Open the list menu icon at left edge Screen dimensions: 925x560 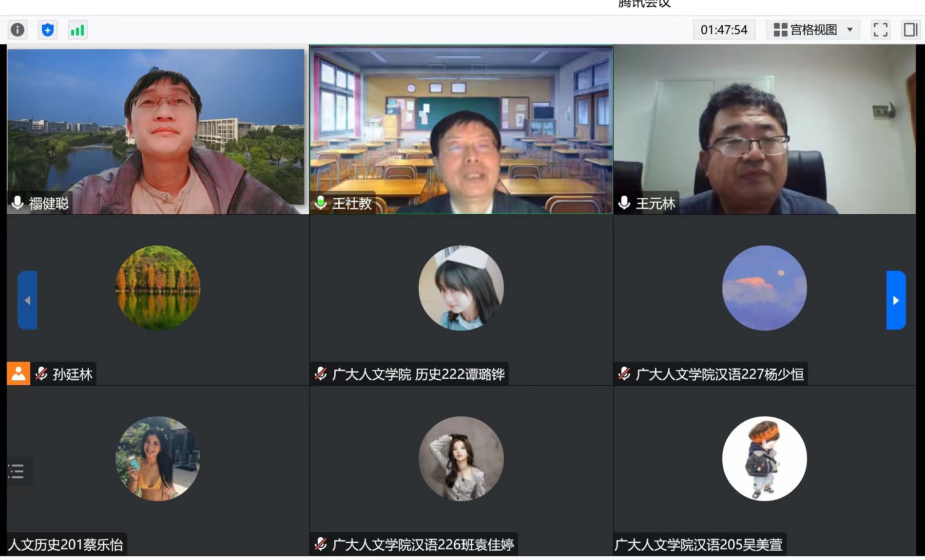[x=17, y=471]
